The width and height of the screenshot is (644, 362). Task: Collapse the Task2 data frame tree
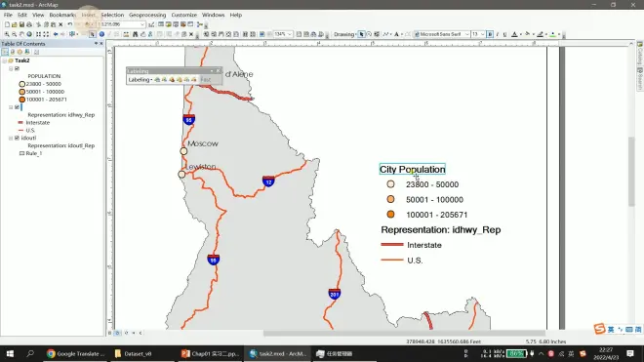click(x=5, y=60)
